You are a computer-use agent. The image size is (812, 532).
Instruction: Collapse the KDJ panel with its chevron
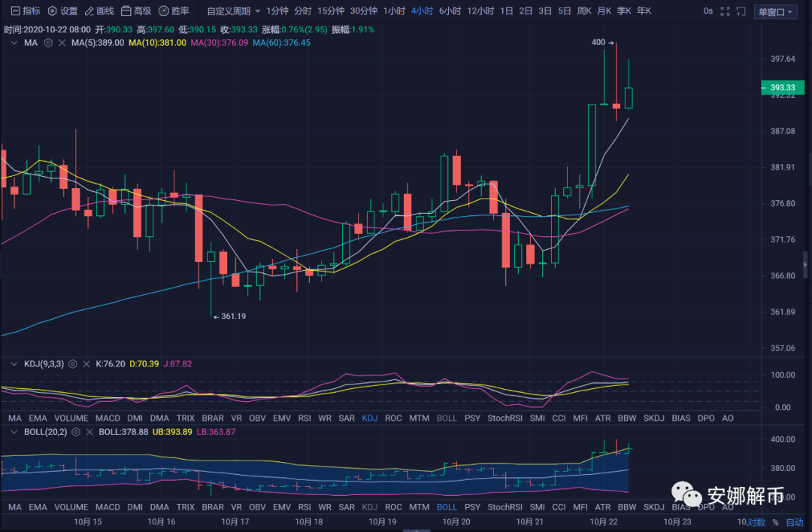tap(13, 364)
